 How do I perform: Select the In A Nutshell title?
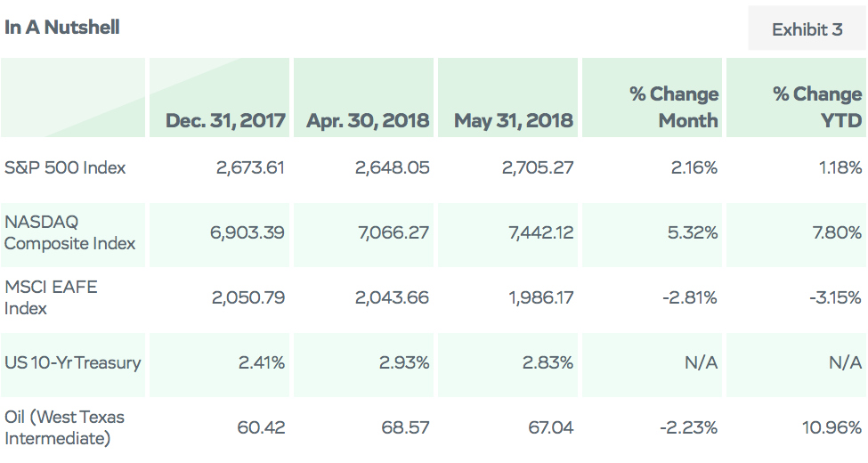[x=62, y=27]
